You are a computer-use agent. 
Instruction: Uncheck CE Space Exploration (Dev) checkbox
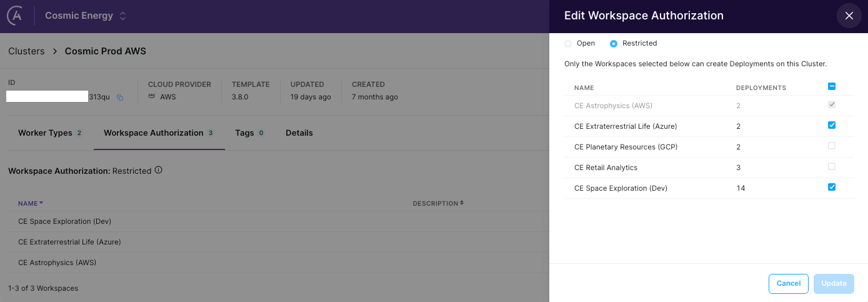tap(831, 187)
